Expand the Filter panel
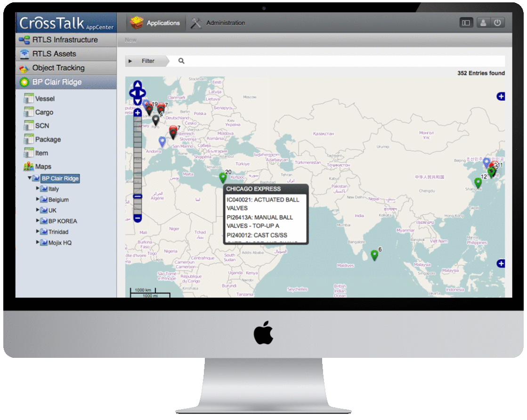This screenshot has width=527, height=420. [130, 61]
